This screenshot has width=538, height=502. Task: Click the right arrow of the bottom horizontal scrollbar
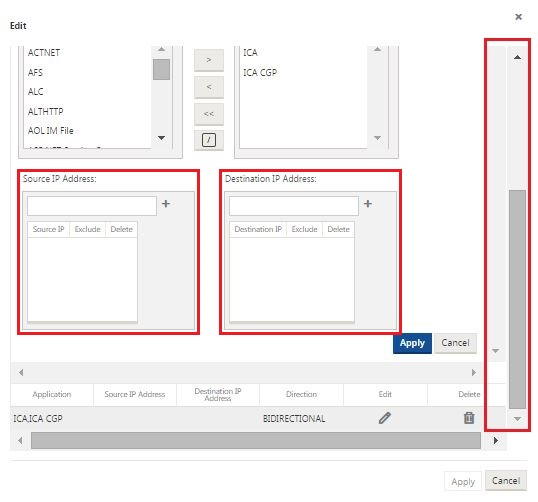point(495,440)
